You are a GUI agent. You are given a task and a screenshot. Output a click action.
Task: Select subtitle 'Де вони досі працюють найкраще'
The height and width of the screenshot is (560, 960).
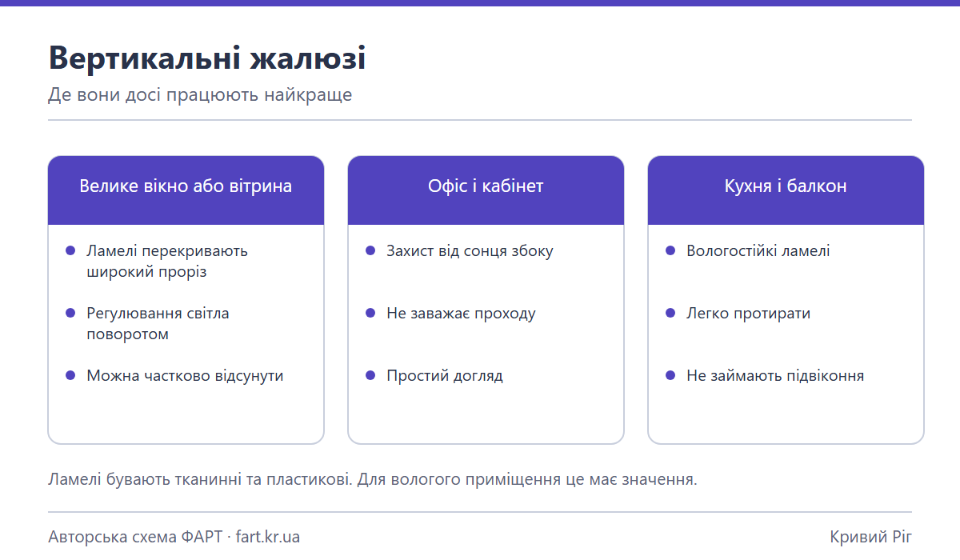(x=200, y=95)
